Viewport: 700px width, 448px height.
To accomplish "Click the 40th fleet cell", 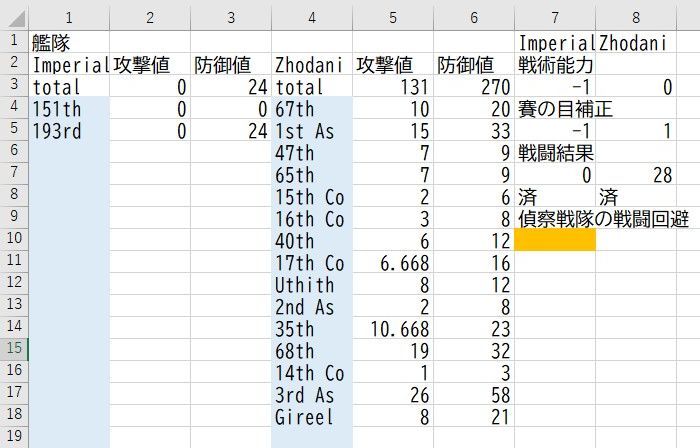I will click(312, 240).
